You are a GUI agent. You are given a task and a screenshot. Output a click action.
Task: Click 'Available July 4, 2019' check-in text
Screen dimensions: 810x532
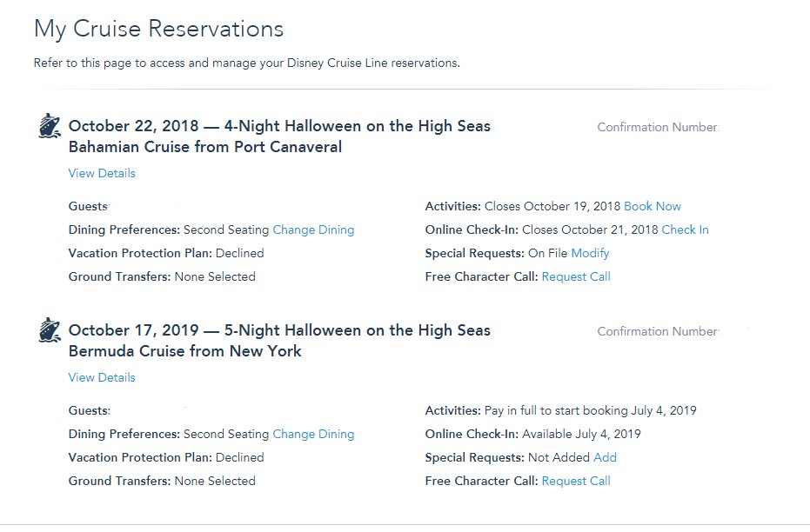tap(581, 435)
